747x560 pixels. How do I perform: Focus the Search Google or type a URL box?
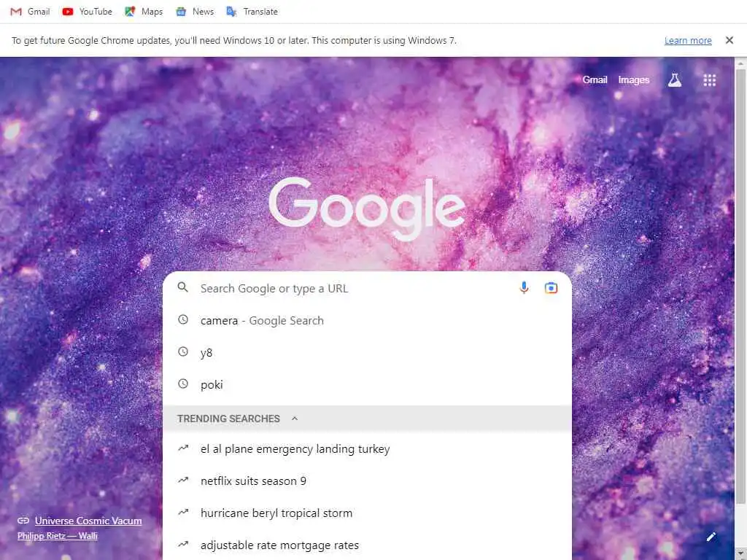(x=367, y=288)
